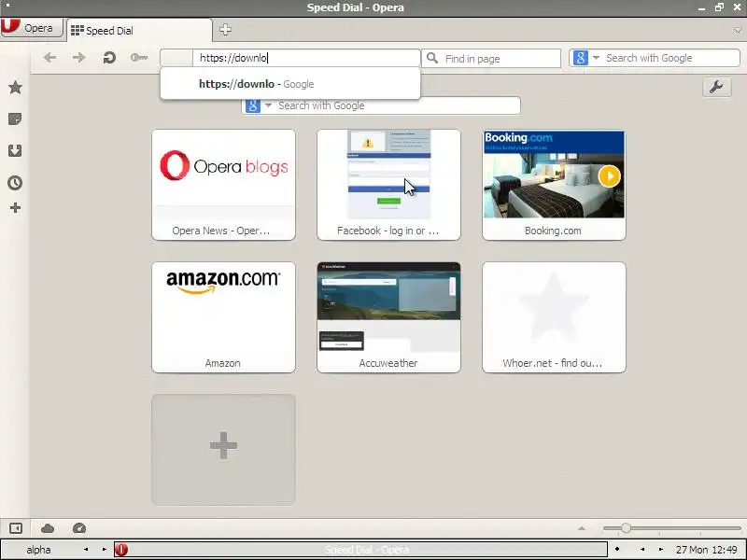Open the Opera blogs speed dial
The width and height of the screenshot is (747, 560).
(x=223, y=184)
